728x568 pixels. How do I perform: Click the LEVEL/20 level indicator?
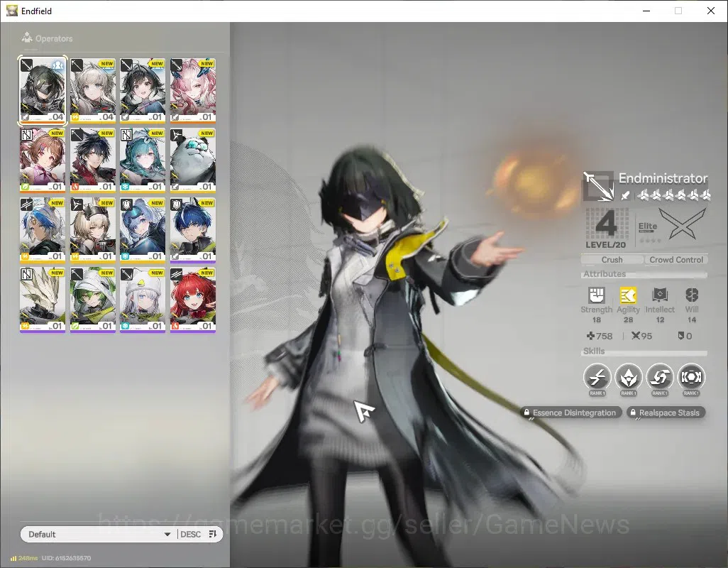605,245
